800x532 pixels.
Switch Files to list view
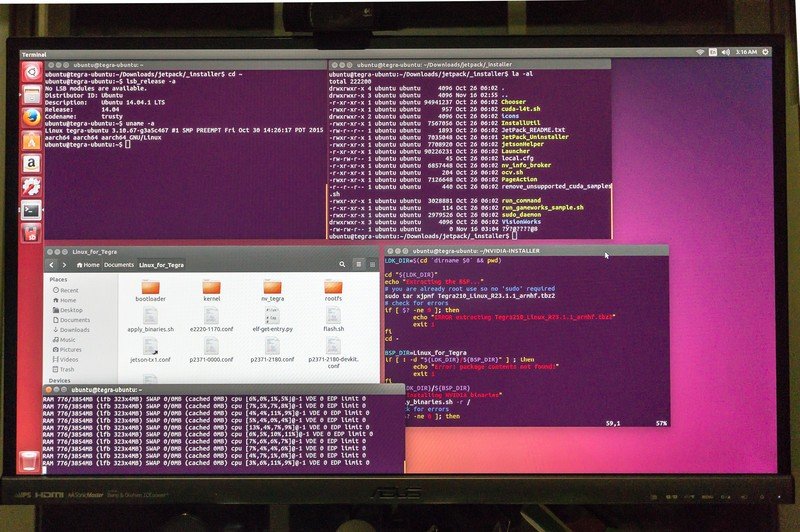pos(359,264)
